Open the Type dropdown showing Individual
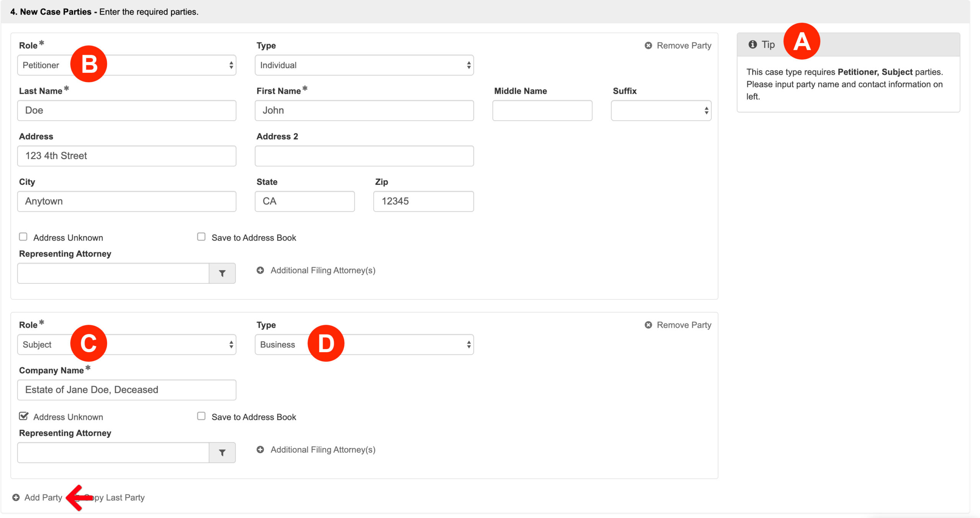 click(364, 65)
